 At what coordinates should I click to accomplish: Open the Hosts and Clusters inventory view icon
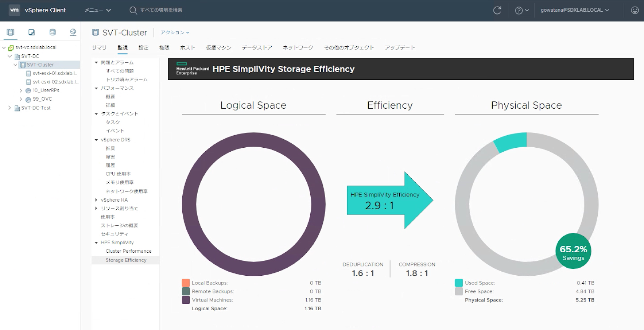click(10, 32)
